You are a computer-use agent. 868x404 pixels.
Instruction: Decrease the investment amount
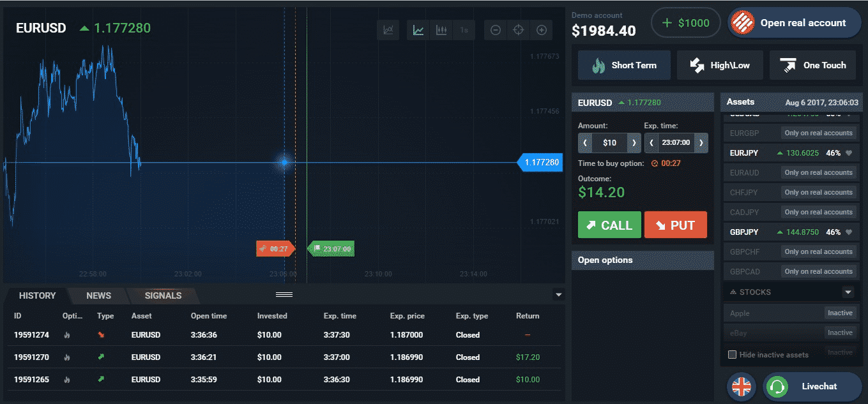point(585,143)
